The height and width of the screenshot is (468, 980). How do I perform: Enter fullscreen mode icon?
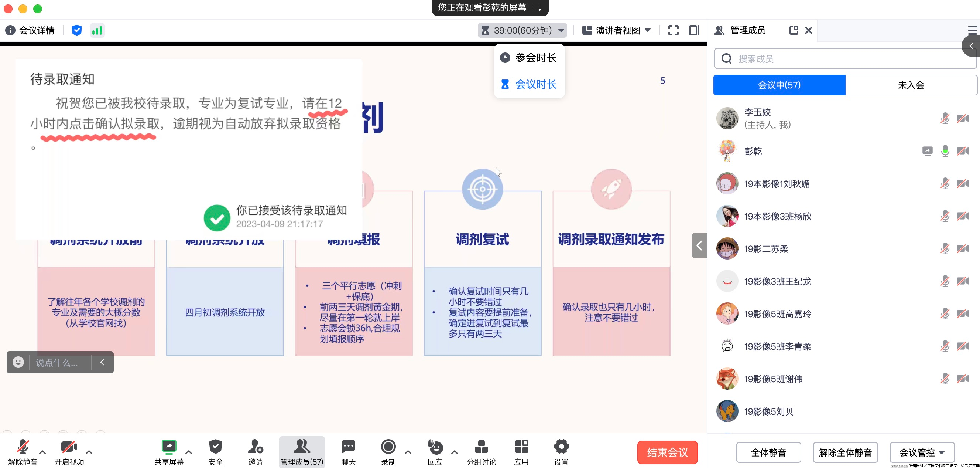tap(673, 30)
